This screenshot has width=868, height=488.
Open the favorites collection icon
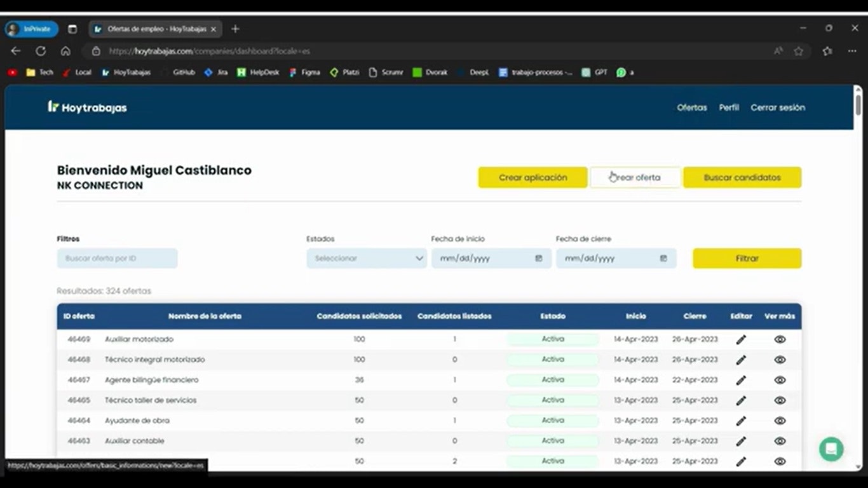point(827,51)
